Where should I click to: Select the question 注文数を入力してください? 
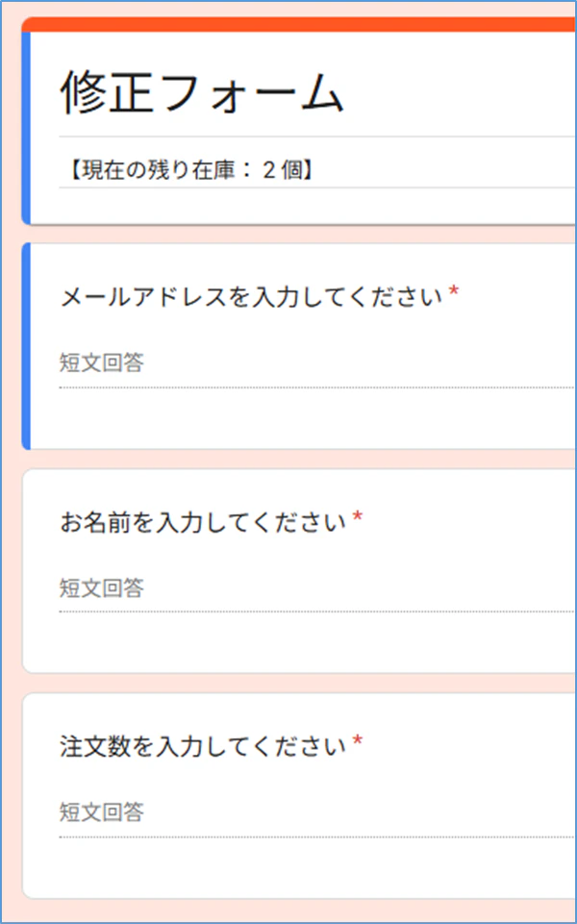click(x=203, y=746)
